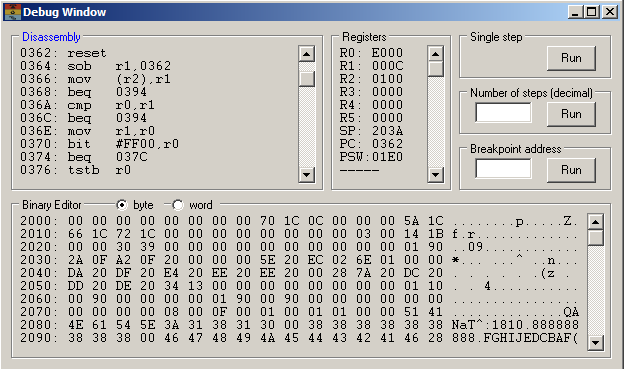Click byte DA in row 2040
The width and height of the screenshot is (624, 369).
pyautogui.click(x=76, y=273)
